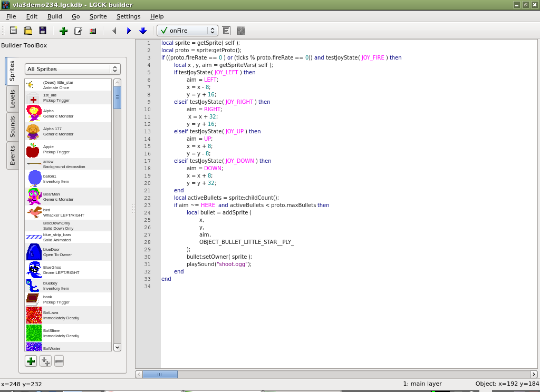Click the sprite list scroll-down arrow

click(117, 347)
